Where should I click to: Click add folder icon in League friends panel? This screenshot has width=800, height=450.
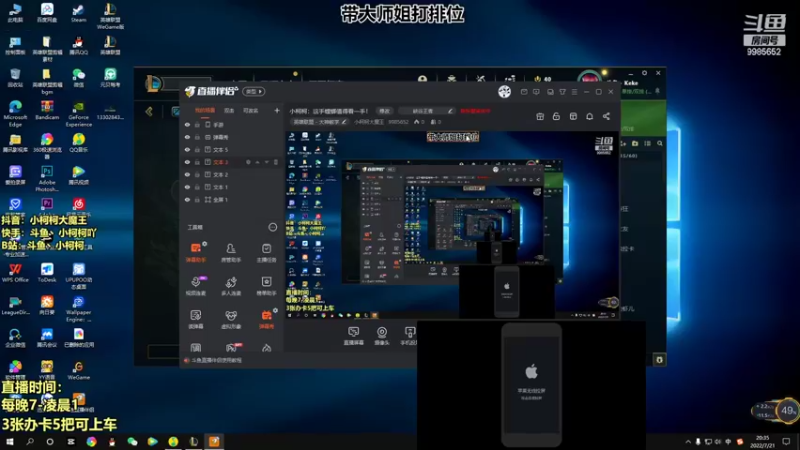(635, 144)
